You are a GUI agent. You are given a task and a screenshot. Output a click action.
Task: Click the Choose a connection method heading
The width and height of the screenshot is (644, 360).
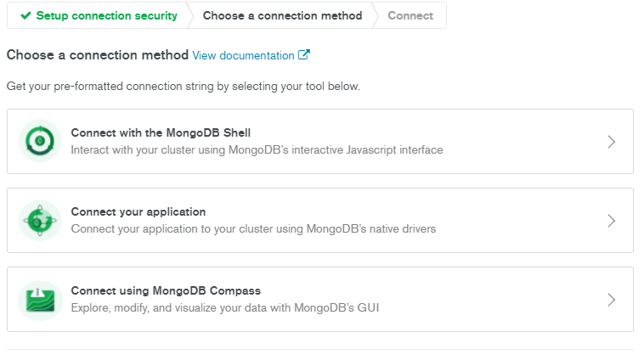pyautogui.click(x=98, y=54)
